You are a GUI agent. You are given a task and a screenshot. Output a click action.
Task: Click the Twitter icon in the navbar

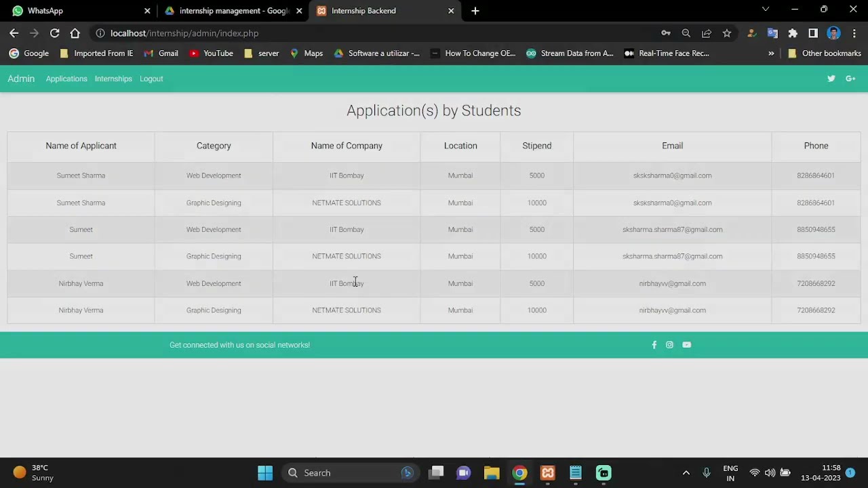(831, 79)
